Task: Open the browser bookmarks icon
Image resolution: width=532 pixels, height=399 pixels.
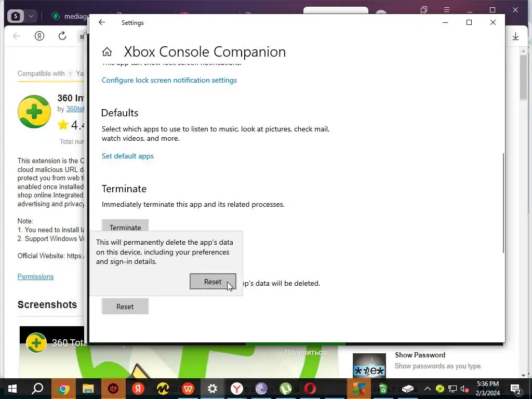Action: point(424,10)
